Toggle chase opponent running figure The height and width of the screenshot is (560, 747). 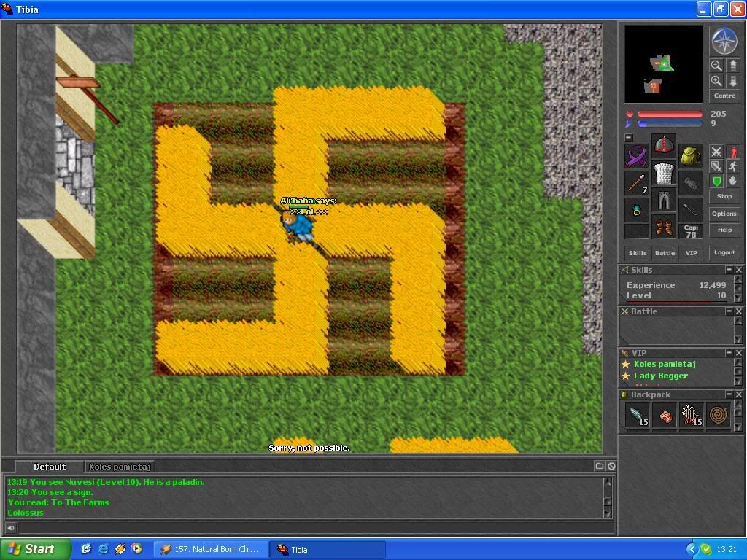[732, 166]
